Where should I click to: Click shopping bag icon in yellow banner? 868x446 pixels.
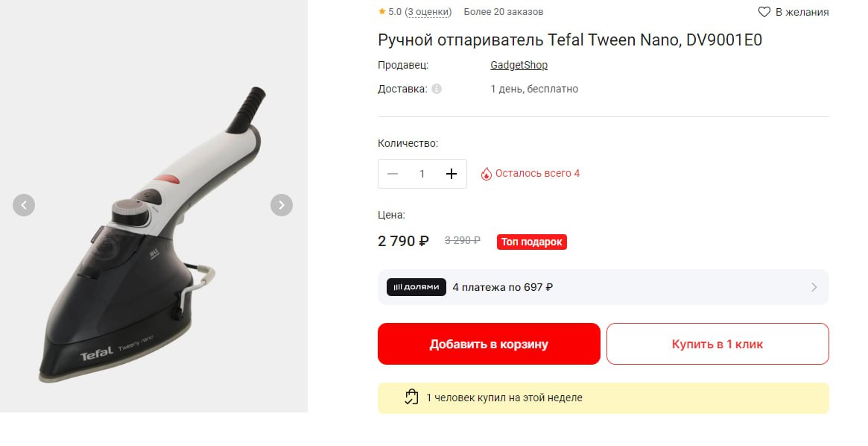click(x=411, y=398)
